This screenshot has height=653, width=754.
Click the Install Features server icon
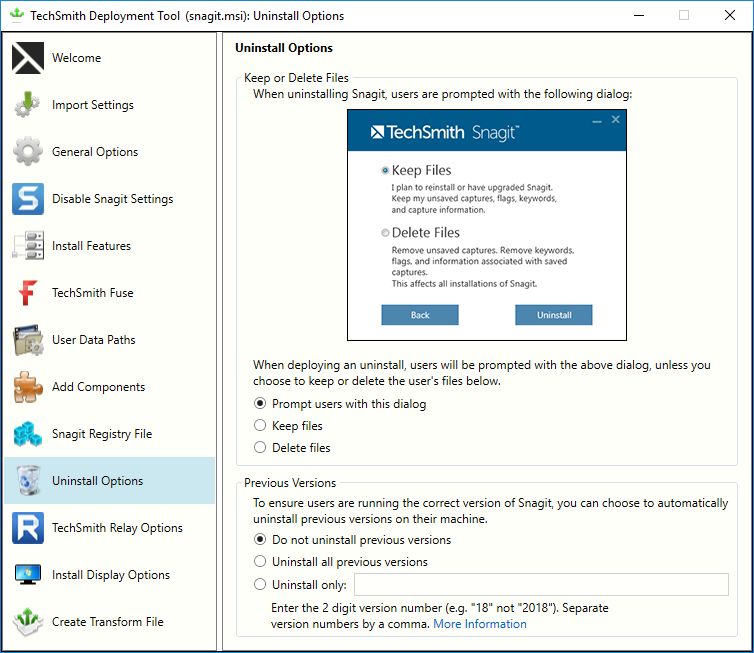(28, 246)
